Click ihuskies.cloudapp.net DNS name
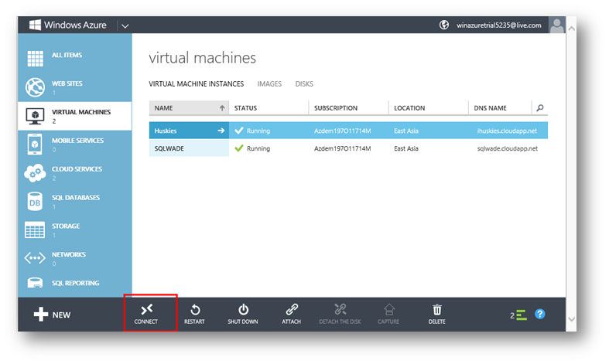 507,131
